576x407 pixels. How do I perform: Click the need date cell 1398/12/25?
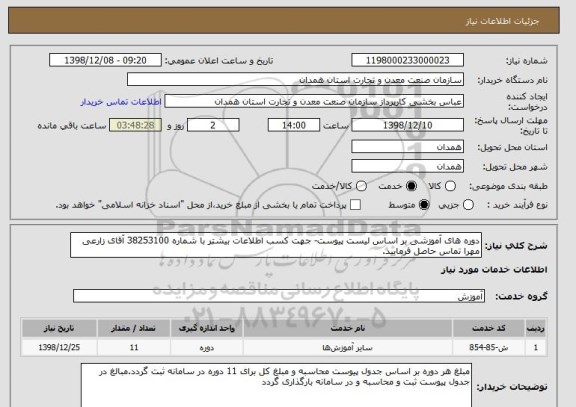[x=59, y=347]
